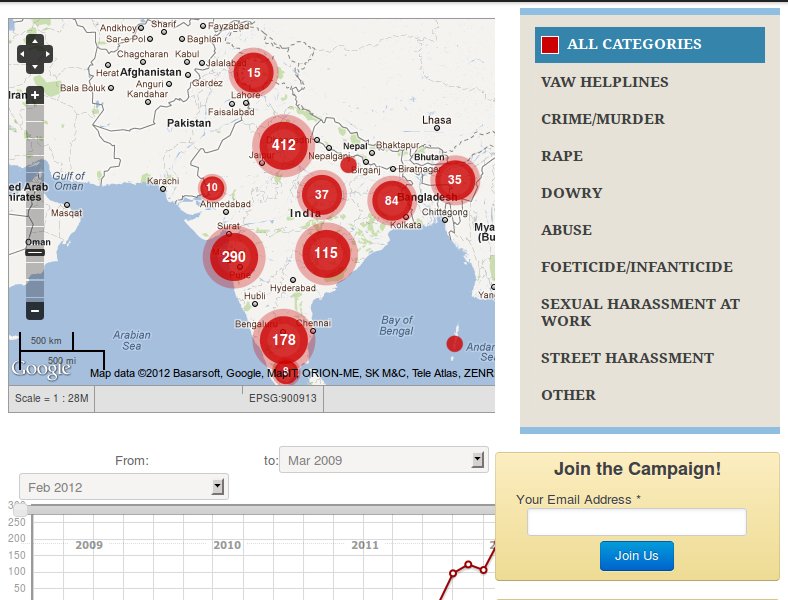This screenshot has height=600, width=788.
Task: Click the red All Categories color swatch
Action: pos(550,45)
